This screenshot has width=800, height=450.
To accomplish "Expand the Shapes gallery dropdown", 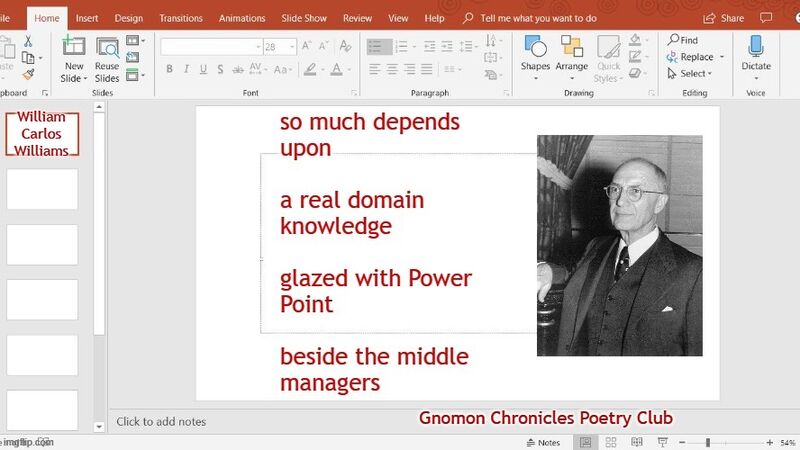I will coord(535,79).
